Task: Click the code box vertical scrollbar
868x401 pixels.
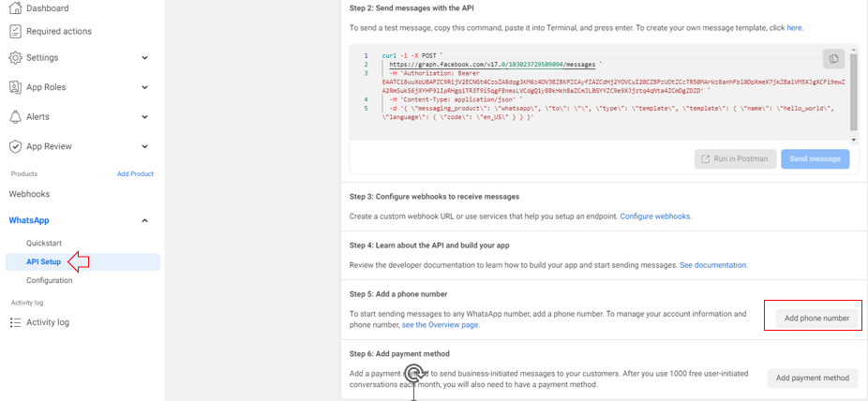Action: click(x=853, y=93)
